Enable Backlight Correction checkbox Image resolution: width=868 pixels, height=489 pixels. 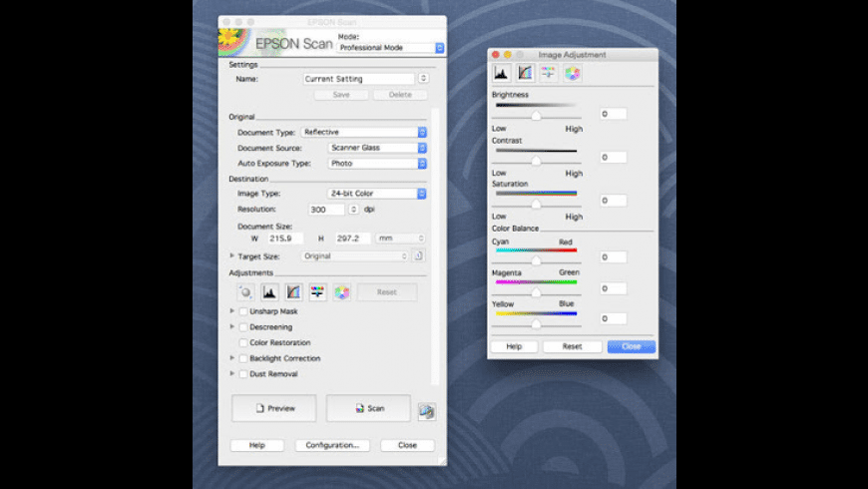coord(243,358)
